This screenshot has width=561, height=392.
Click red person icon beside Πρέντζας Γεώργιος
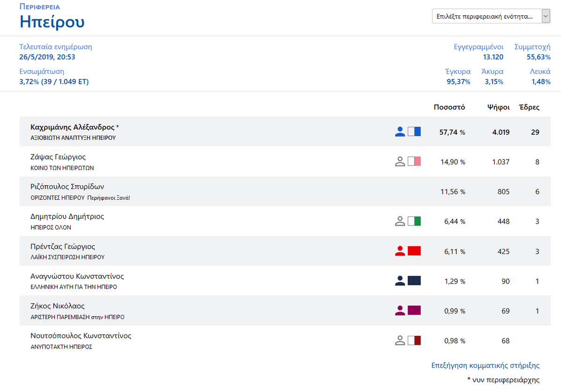400,251
